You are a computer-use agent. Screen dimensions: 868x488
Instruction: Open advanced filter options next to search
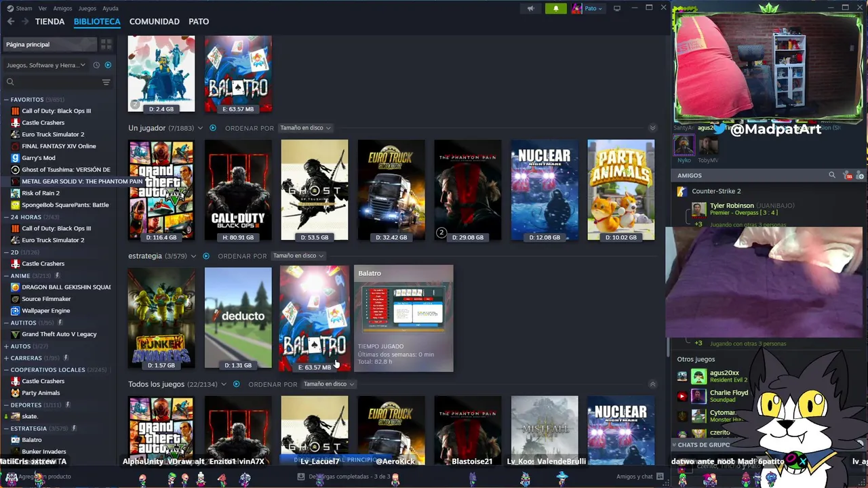tap(106, 82)
